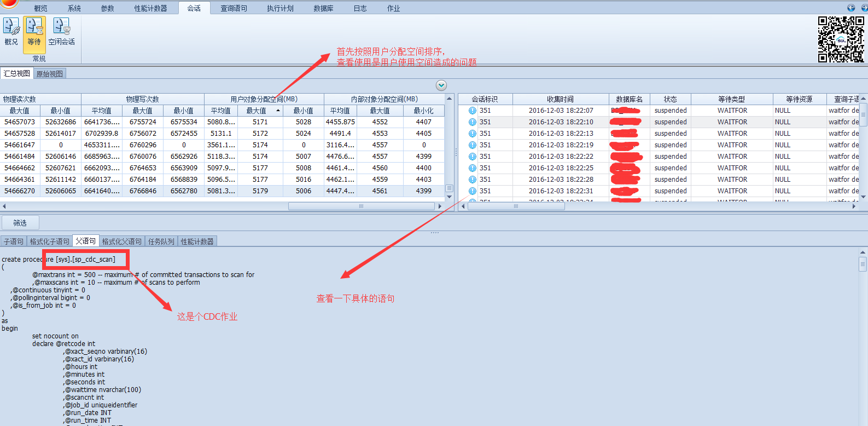The image size is (868, 426).
Task: Click session info icon for 18:22:28 row
Action: (x=473, y=180)
